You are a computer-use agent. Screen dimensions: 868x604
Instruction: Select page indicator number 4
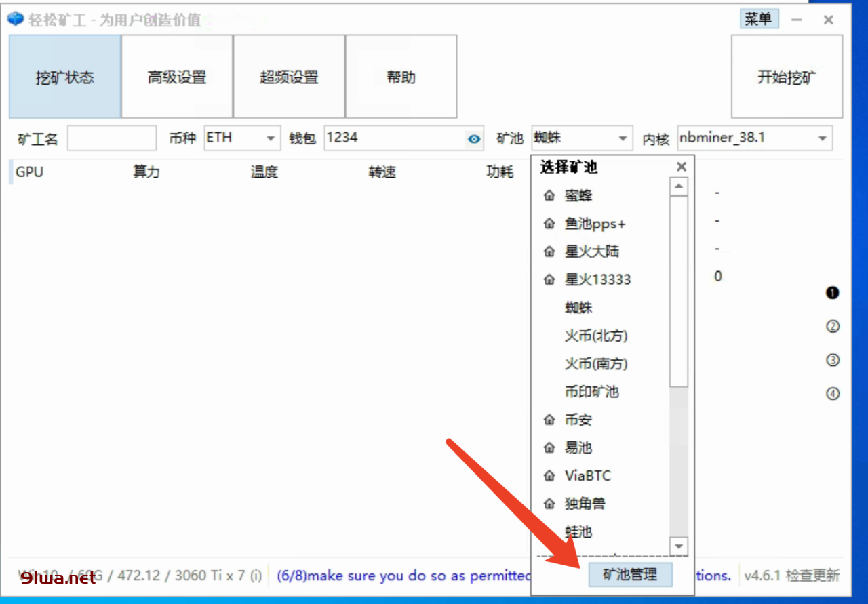pyautogui.click(x=833, y=393)
